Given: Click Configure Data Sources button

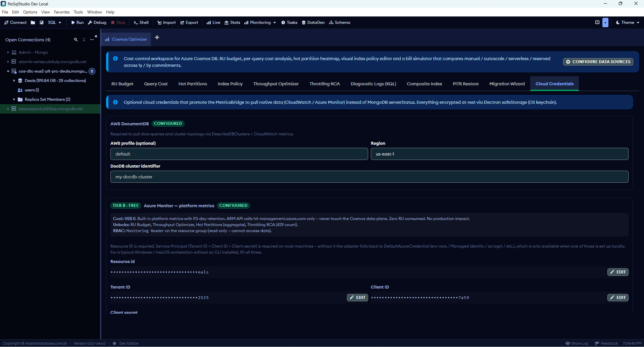Looking at the screenshot, I should click(x=598, y=62).
